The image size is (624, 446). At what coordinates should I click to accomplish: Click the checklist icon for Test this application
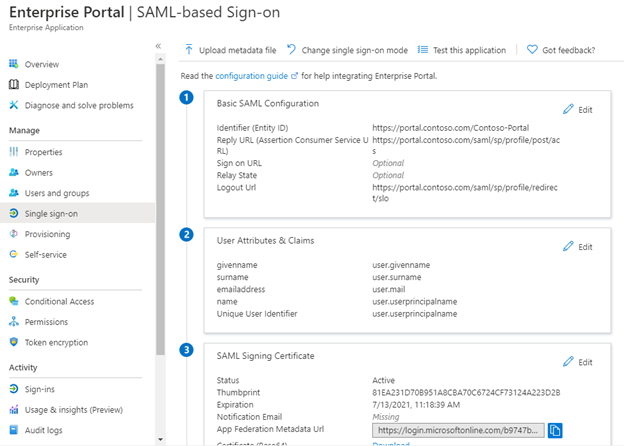423,50
